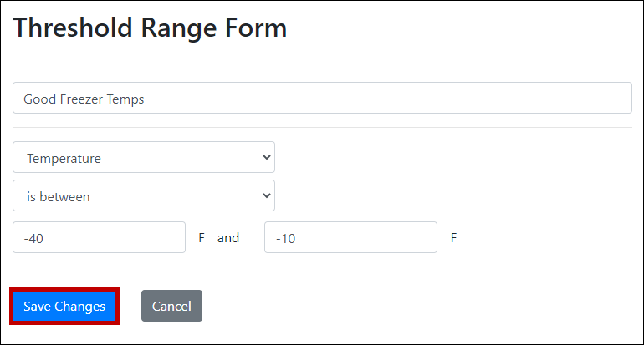Focus the "Good Freezer Temps" name field
644x345 pixels.
point(322,99)
